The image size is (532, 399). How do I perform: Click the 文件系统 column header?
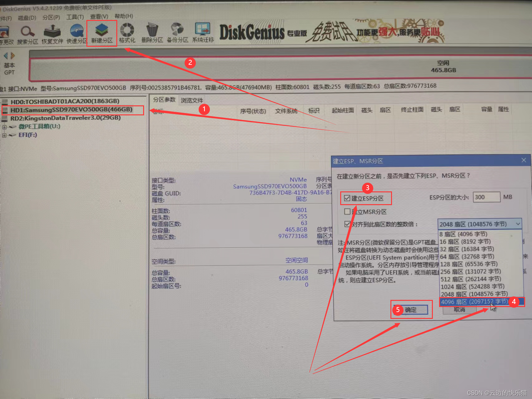pyautogui.click(x=286, y=111)
